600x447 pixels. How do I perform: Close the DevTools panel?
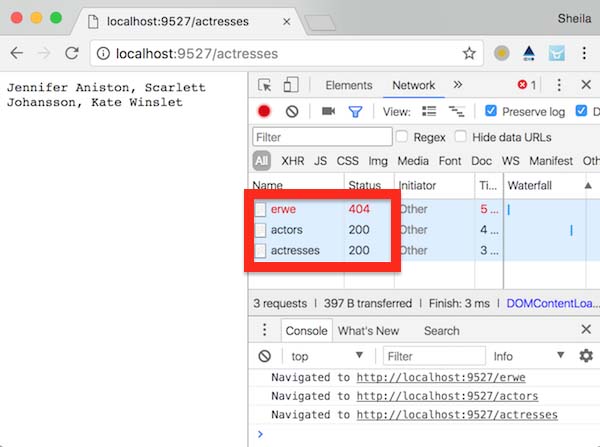[x=586, y=85]
